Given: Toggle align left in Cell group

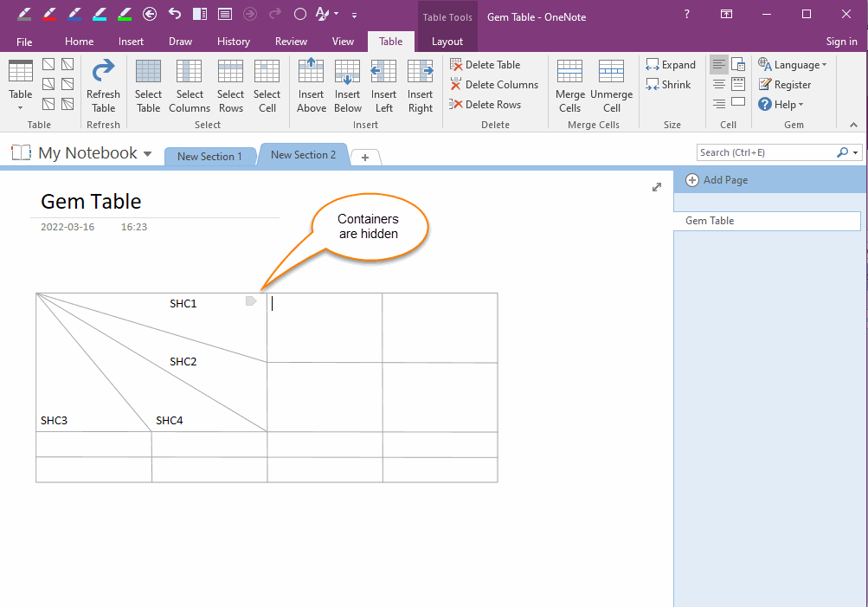Looking at the screenshot, I should [x=719, y=65].
